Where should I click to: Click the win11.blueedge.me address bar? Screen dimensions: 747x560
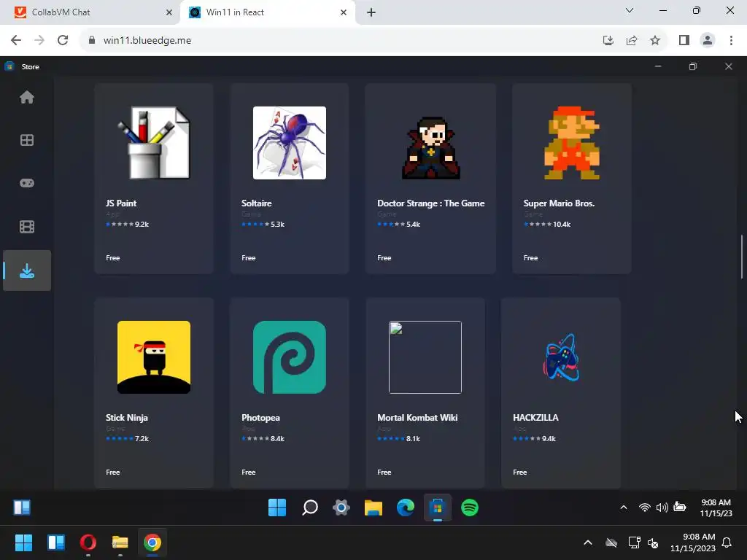click(343, 40)
